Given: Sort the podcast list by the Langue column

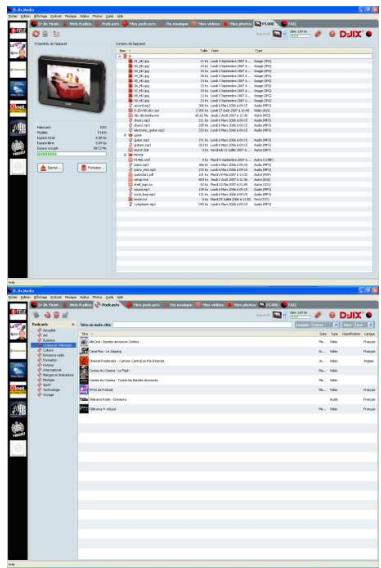Looking at the screenshot, I should click(x=369, y=334).
